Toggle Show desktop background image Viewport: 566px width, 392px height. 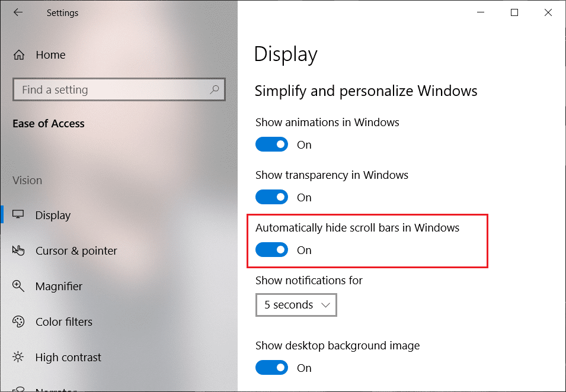tap(271, 367)
